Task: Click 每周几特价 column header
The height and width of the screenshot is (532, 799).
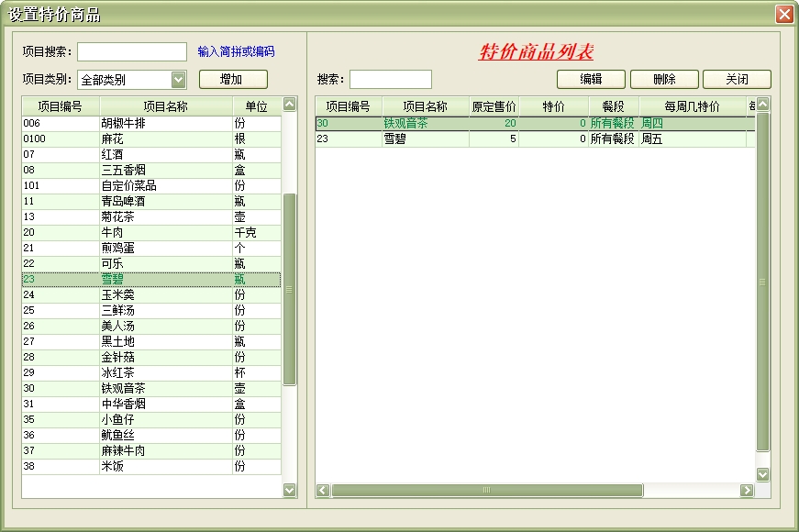Action: (x=692, y=106)
